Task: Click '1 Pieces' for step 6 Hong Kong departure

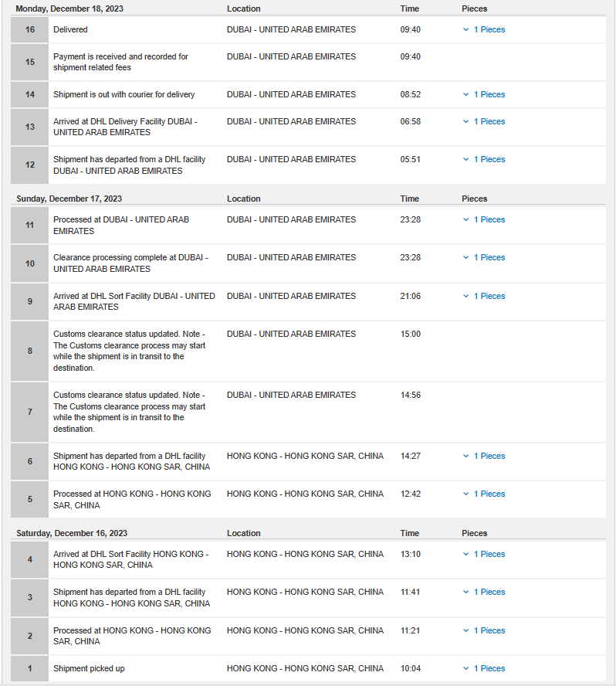Action: pos(489,456)
